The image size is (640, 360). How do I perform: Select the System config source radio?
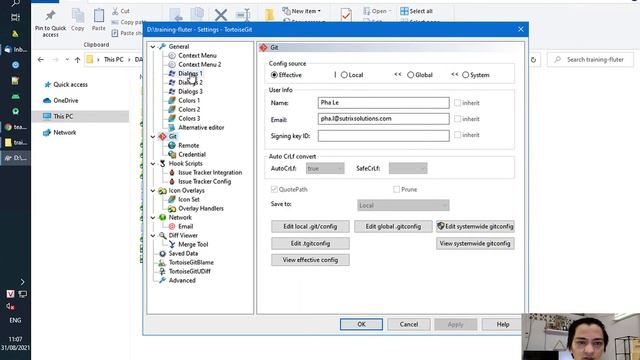[465, 75]
